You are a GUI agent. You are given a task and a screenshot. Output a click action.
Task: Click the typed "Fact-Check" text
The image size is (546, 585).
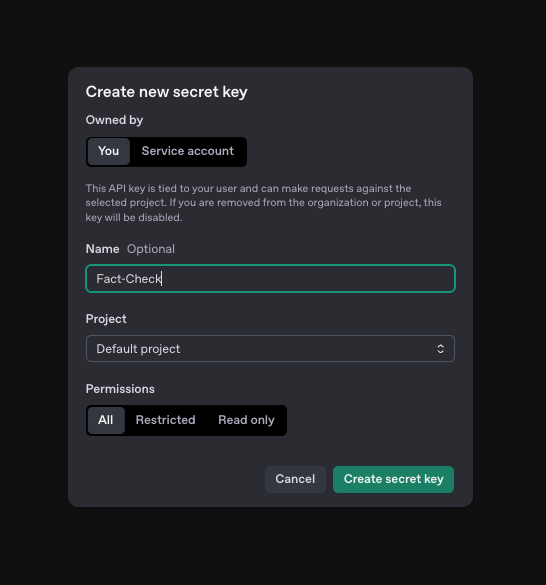pyautogui.click(x=129, y=279)
